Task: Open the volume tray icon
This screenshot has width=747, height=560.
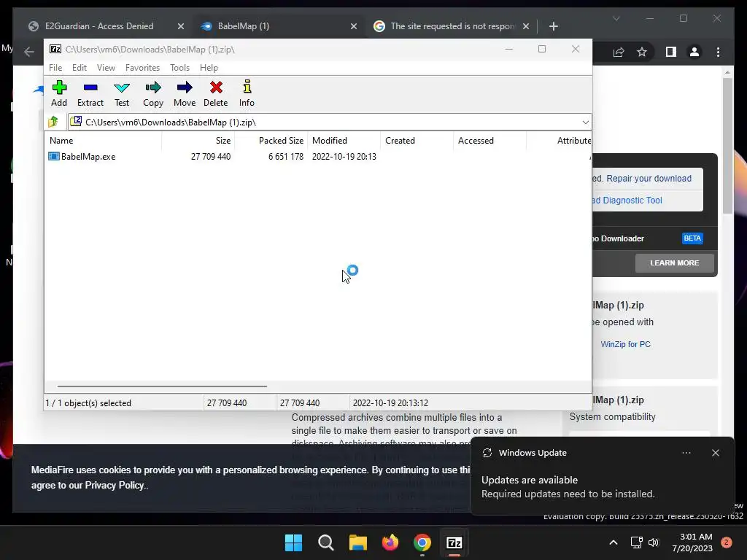Action: tap(654, 542)
